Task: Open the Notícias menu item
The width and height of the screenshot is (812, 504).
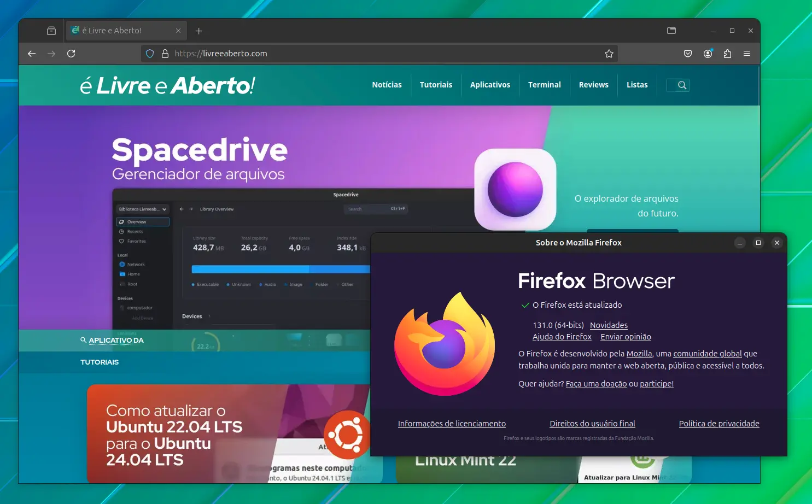Action: pos(387,85)
